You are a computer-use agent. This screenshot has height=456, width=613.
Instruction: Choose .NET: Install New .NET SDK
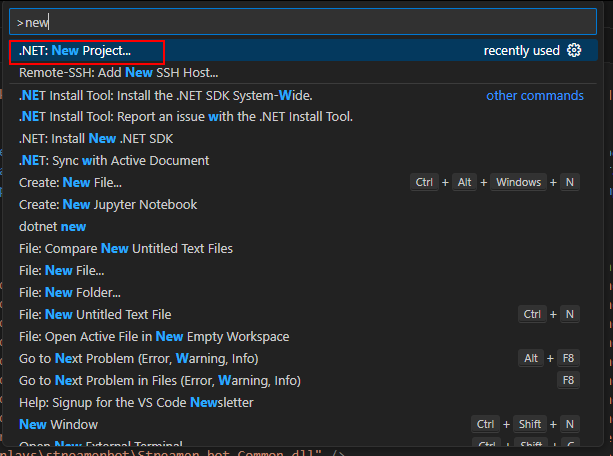tap(95, 139)
